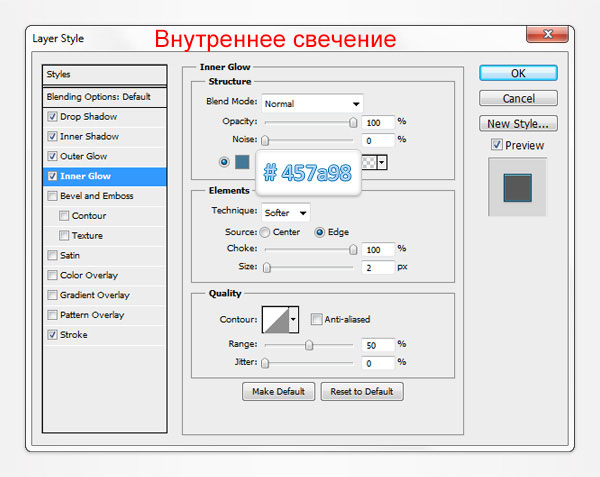Open the Quality contour picker arrow
The width and height of the screenshot is (600, 477).
(x=293, y=319)
